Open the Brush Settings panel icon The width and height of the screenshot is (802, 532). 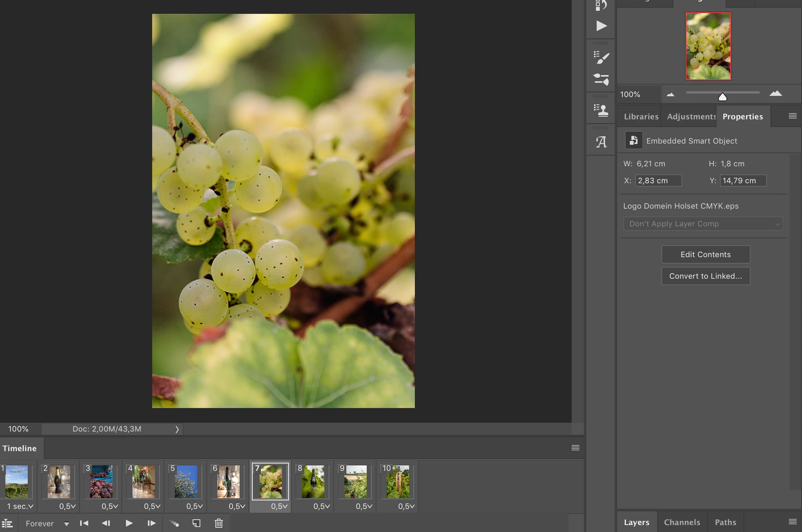pyautogui.click(x=601, y=58)
